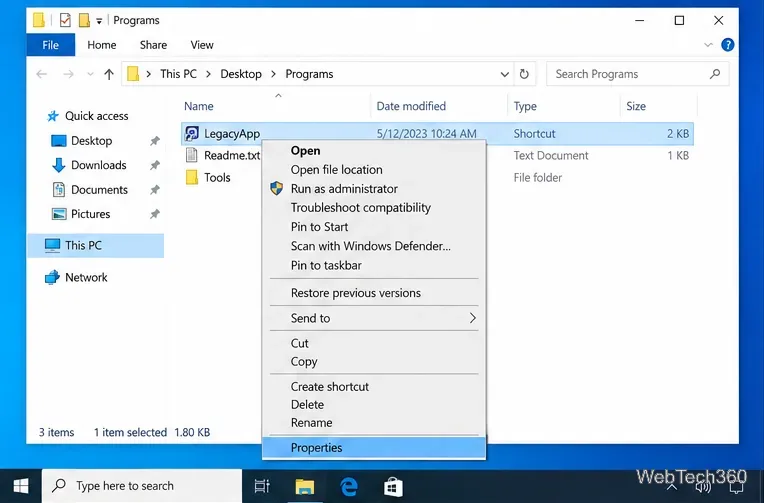Screen dimensions: 764x503
Task: Click the Pictures icon in sidebar
Action: (59, 214)
